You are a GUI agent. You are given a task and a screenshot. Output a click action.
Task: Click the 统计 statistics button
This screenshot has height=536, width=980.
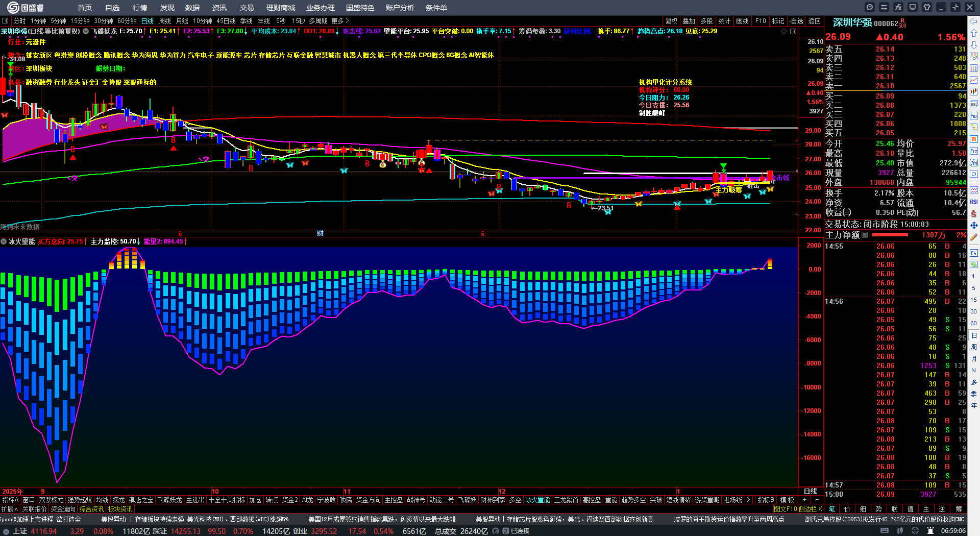724,21
